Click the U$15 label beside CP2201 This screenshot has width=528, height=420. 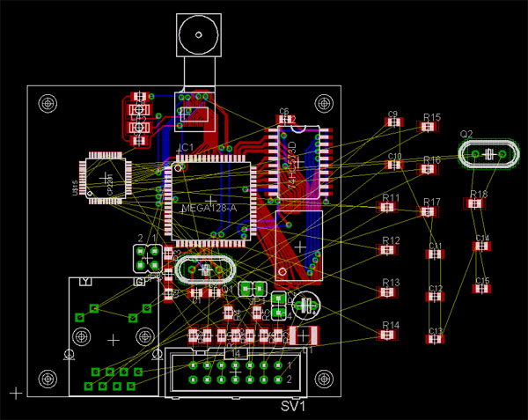pos(75,188)
